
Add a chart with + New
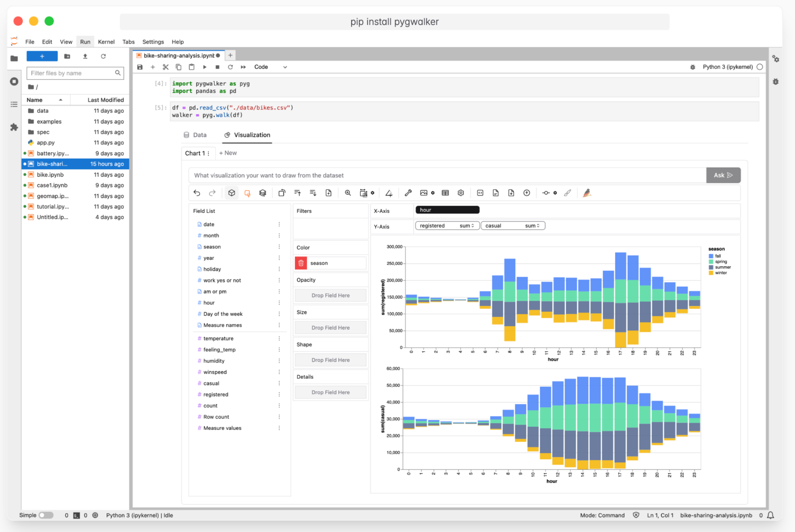[x=228, y=153]
